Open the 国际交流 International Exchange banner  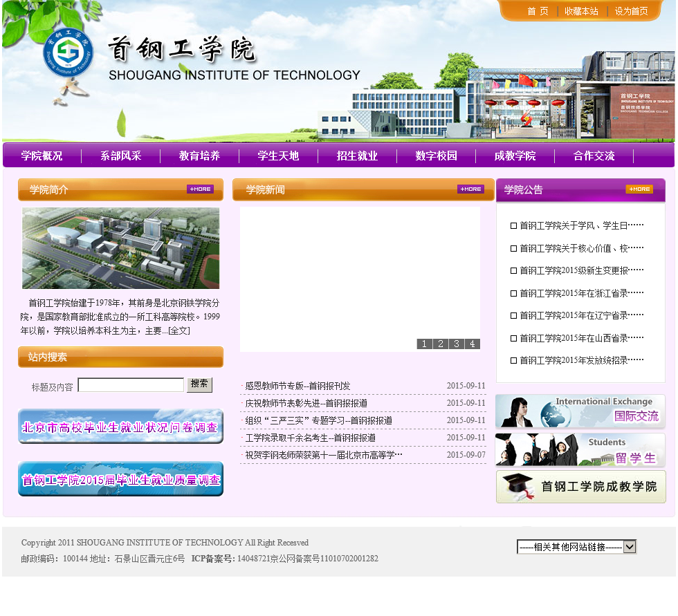(x=580, y=411)
